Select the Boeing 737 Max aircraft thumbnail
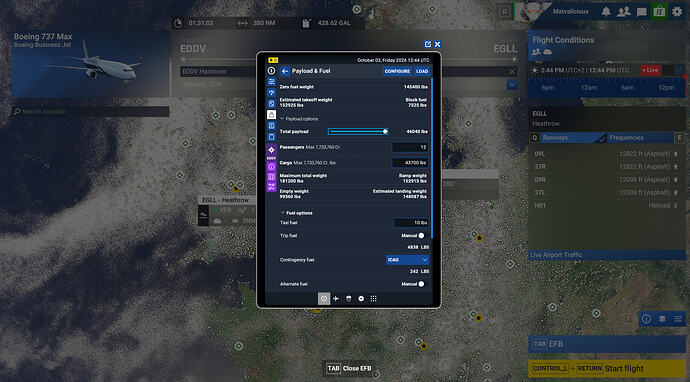This screenshot has width=690, height=382. coord(91,64)
